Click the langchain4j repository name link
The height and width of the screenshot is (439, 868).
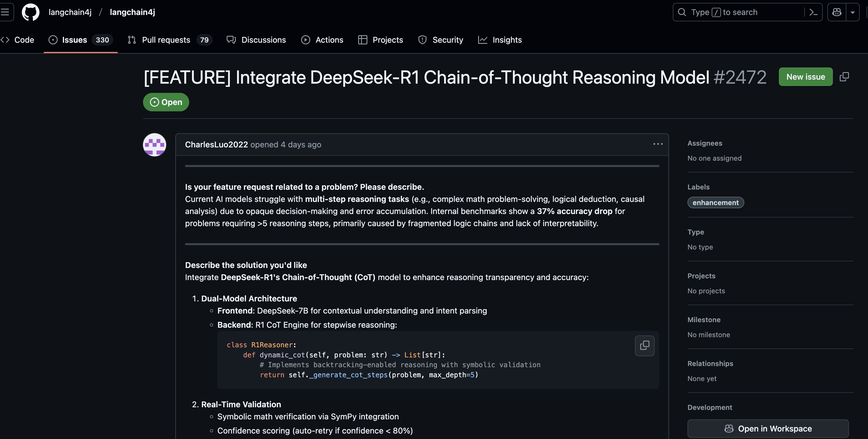coord(132,12)
